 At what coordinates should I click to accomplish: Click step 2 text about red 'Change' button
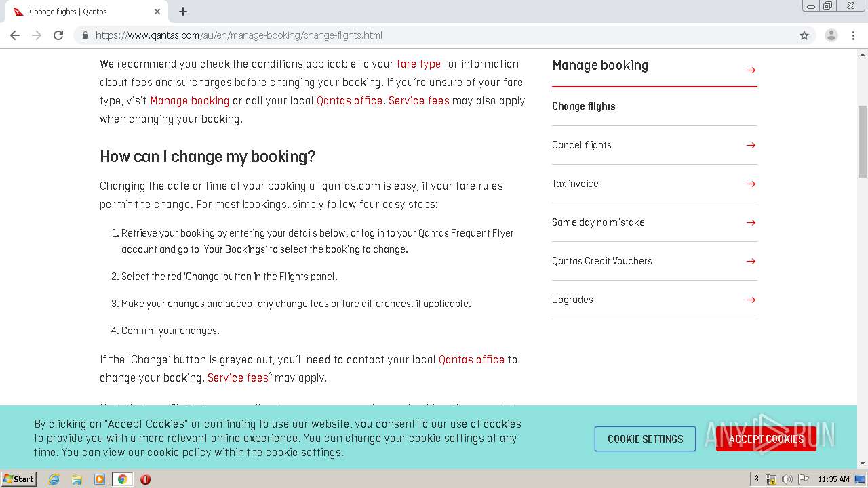pyautogui.click(x=229, y=277)
